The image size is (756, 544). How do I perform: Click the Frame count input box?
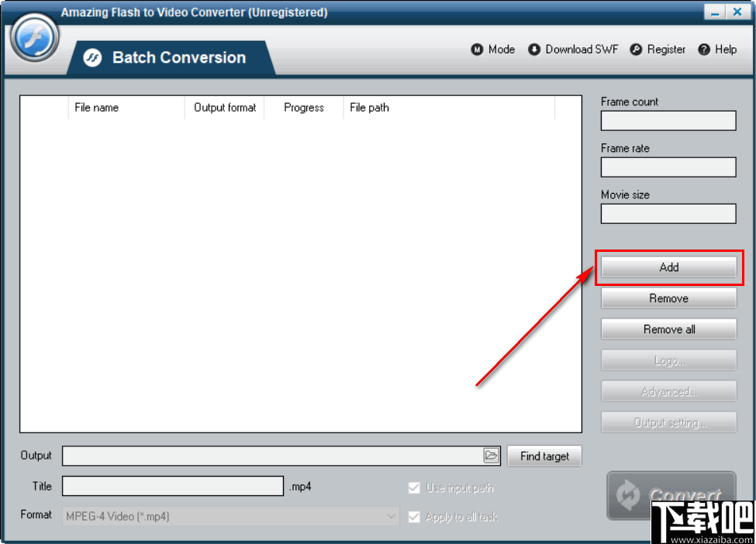pos(668,121)
